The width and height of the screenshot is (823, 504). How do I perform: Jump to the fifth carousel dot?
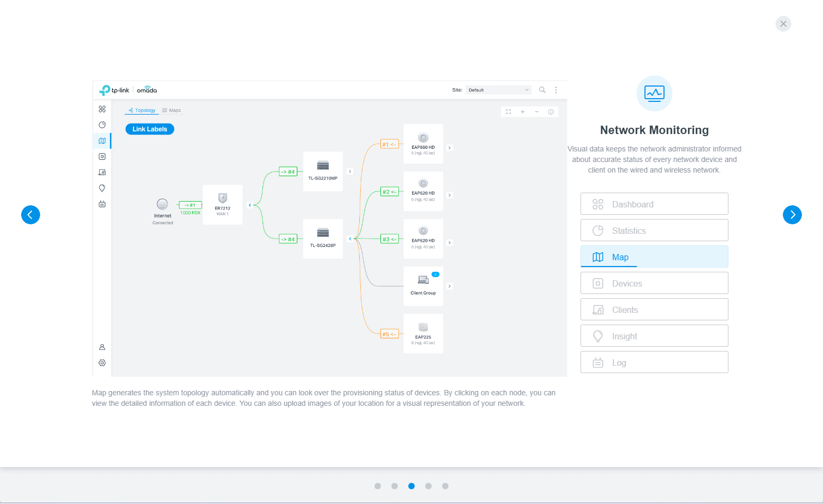tap(445, 486)
